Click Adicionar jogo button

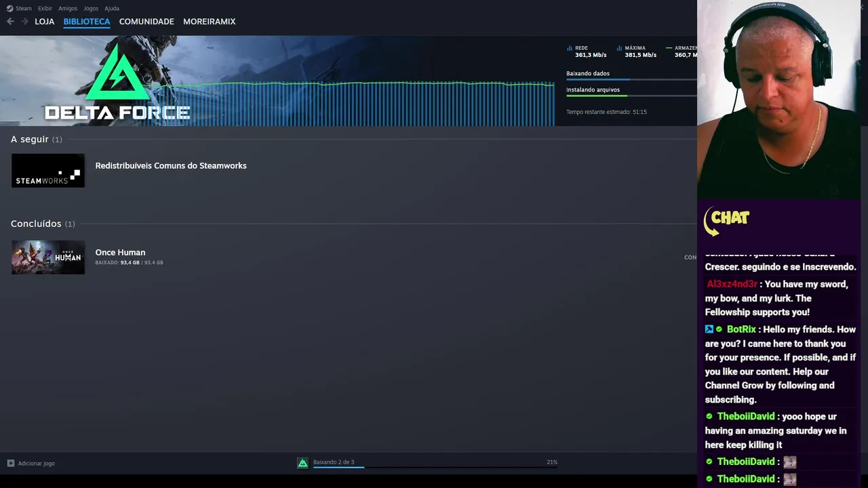31,464
